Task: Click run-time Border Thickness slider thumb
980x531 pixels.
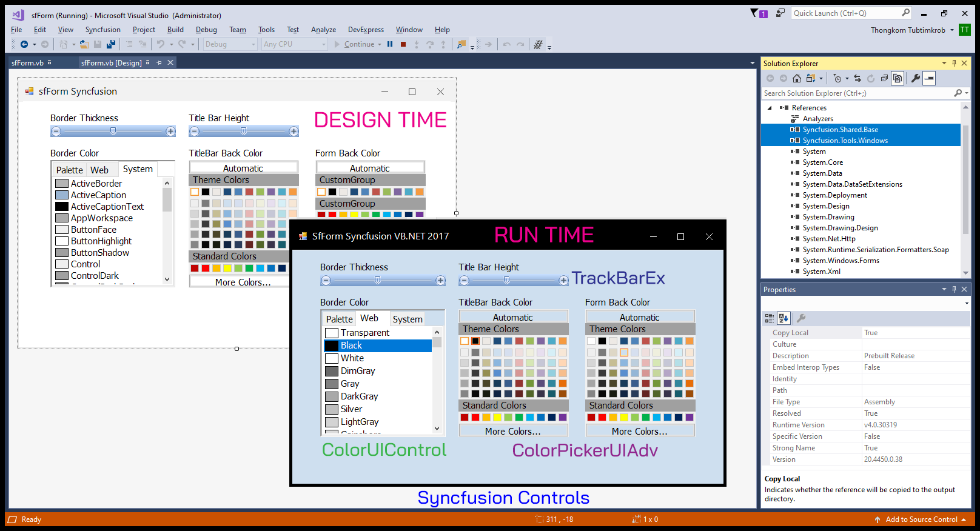Action: (x=377, y=281)
